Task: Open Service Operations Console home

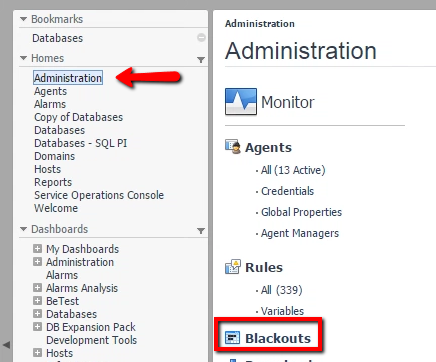Action: click(x=99, y=195)
